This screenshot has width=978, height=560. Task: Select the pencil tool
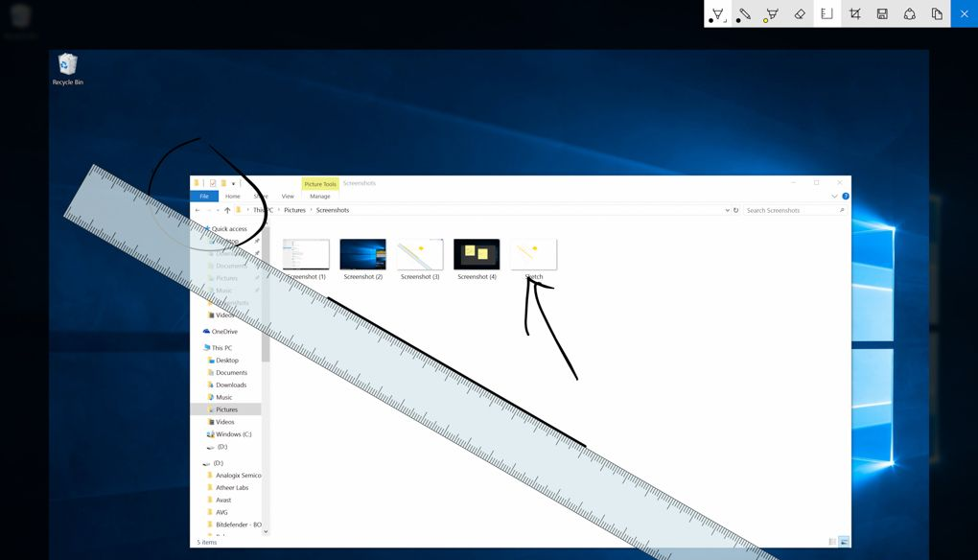[x=744, y=13]
